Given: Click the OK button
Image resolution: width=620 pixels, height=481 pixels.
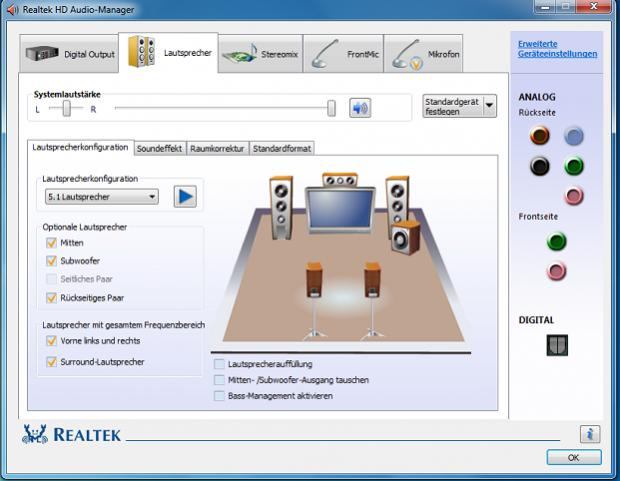Looking at the screenshot, I should click(x=574, y=458).
